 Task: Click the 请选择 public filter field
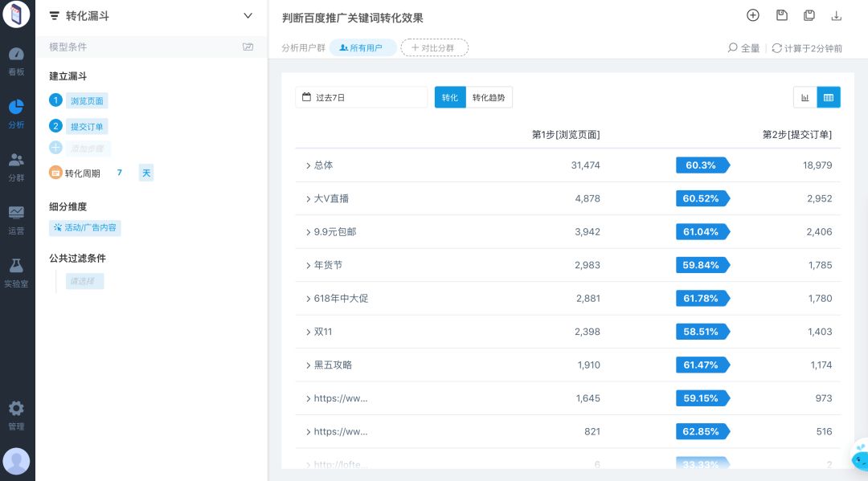[84, 281]
